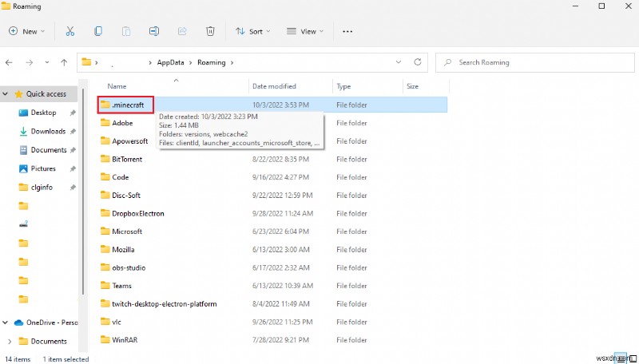Open Downloads in Quick access
This screenshot has width=639, height=364.
[48, 131]
